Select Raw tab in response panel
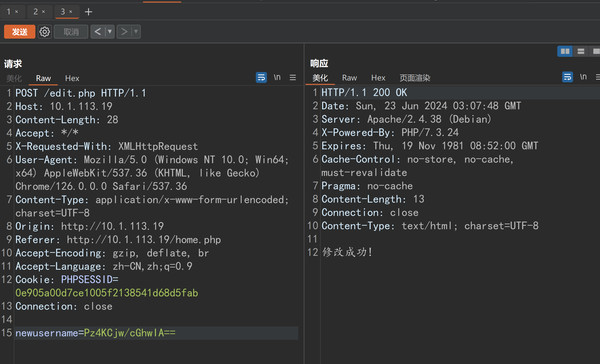This screenshot has height=364, width=600. click(349, 78)
